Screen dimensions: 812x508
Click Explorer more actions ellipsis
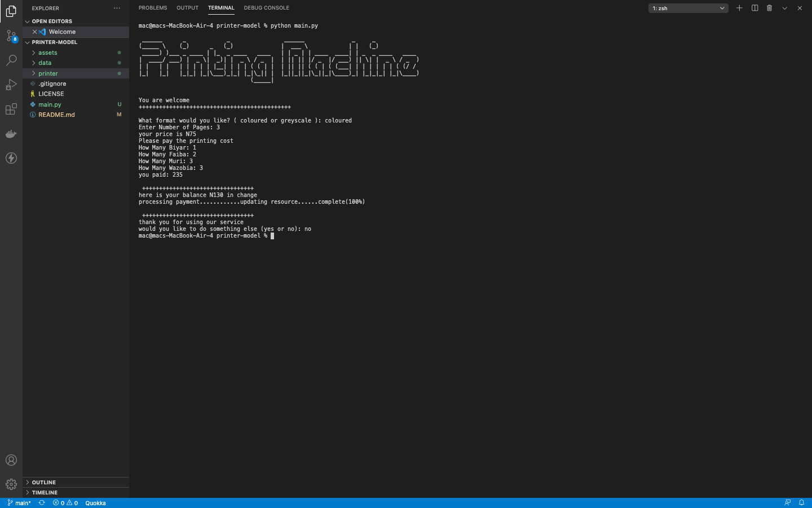(x=117, y=8)
